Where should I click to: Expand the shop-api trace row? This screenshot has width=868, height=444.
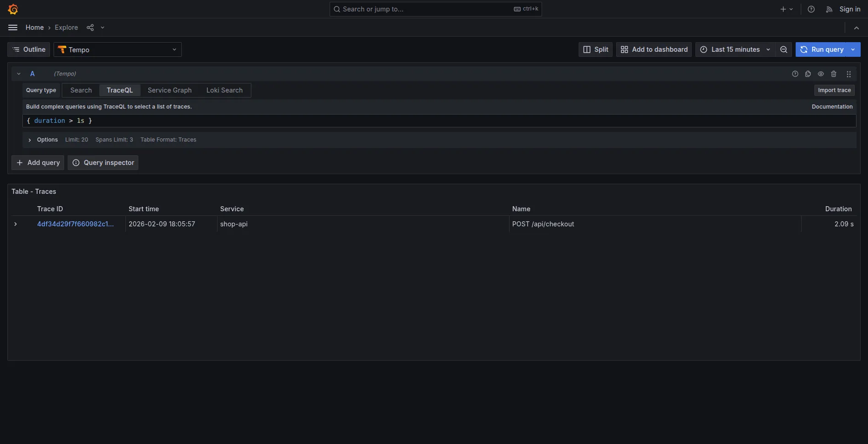tap(16, 224)
